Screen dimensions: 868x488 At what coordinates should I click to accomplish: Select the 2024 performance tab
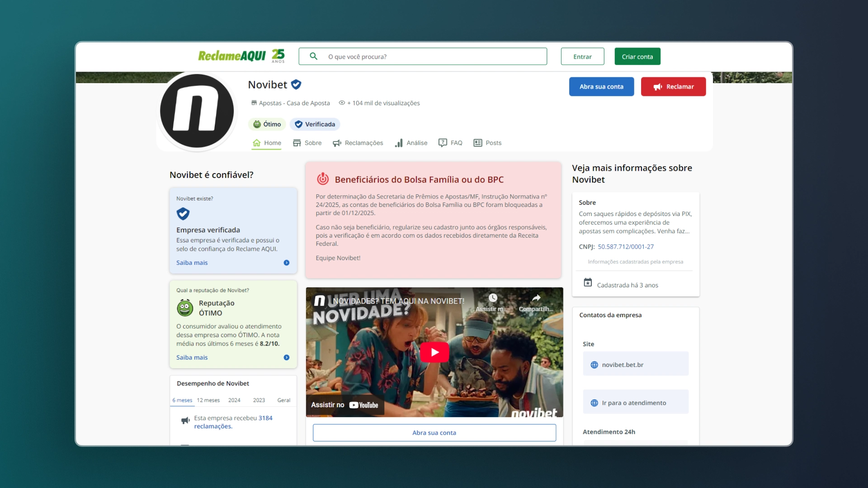point(234,400)
